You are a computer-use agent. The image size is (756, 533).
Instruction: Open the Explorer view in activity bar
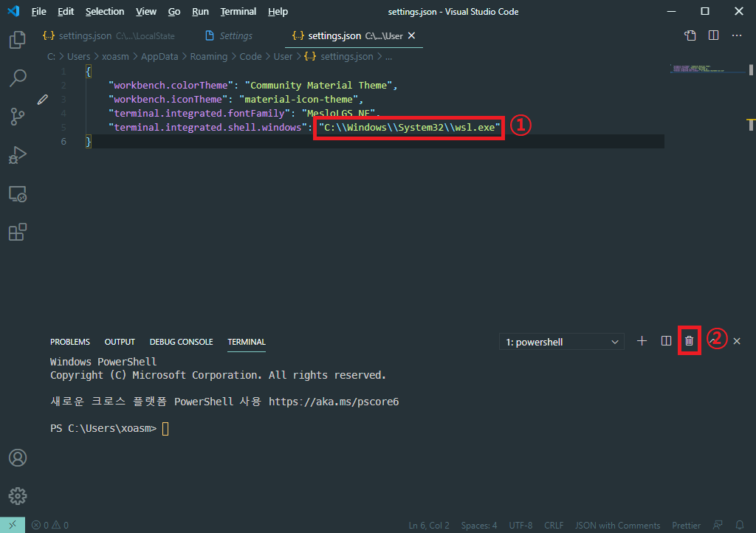[x=18, y=40]
